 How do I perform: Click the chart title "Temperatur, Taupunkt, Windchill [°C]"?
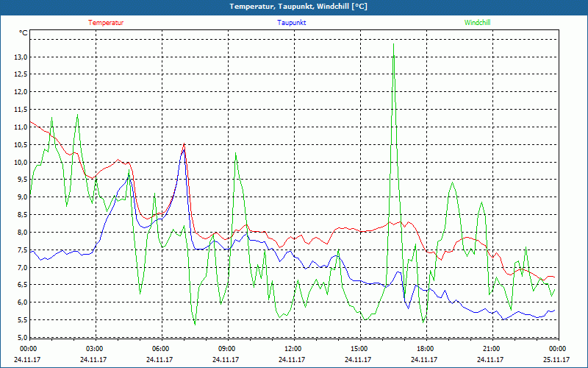[298, 7]
